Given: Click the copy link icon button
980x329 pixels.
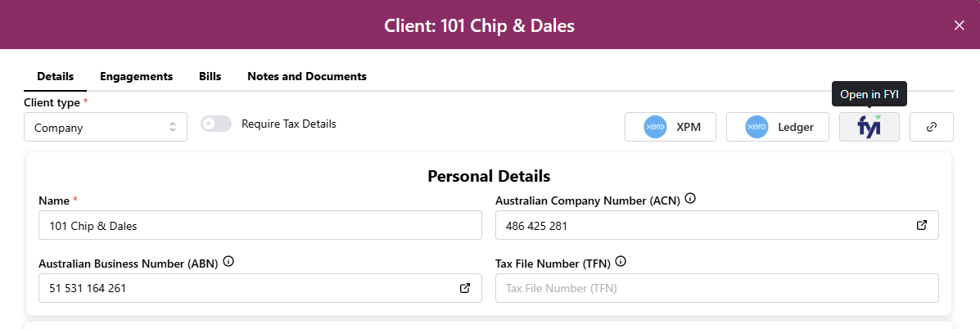Looking at the screenshot, I should pyautogui.click(x=931, y=127).
